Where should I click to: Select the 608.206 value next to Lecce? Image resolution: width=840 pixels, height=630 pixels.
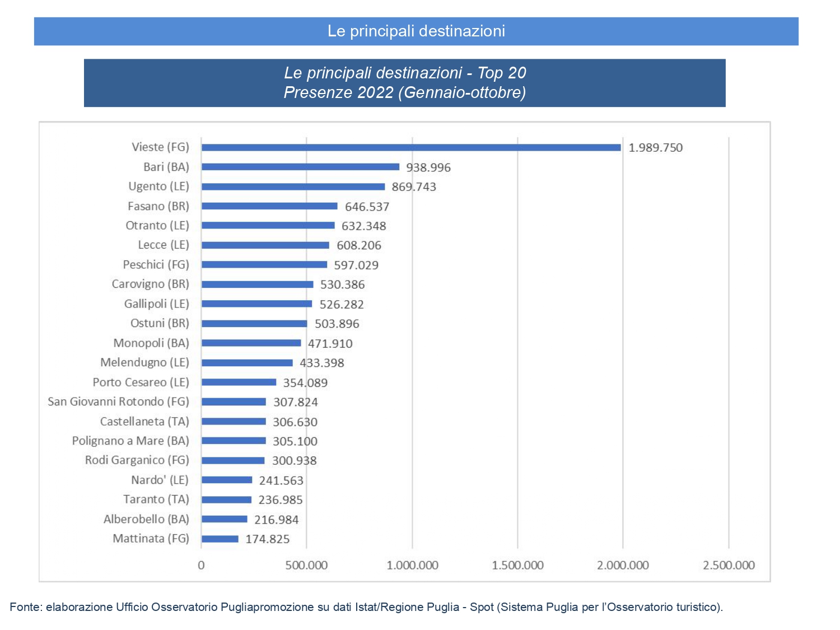coord(358,245)
